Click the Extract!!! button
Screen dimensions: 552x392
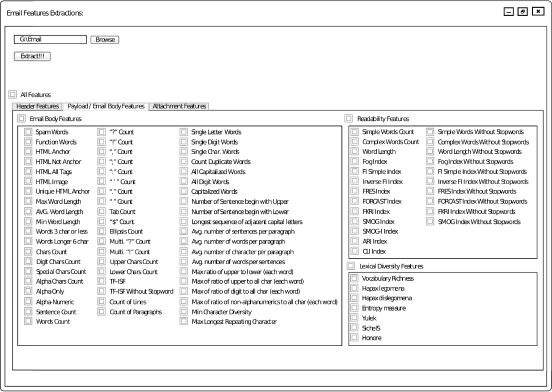tap(32, 56)
